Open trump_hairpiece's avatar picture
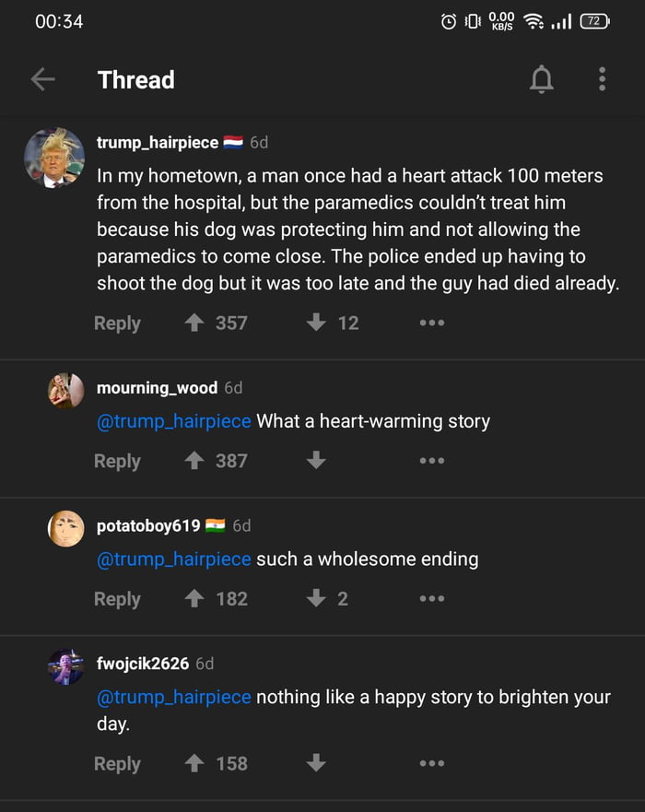This screenshot has height=812, width=645. 54,158
